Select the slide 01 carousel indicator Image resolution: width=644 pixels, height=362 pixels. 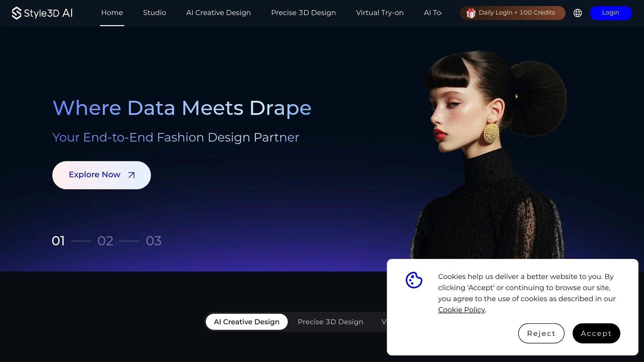[x=58, y=241]
